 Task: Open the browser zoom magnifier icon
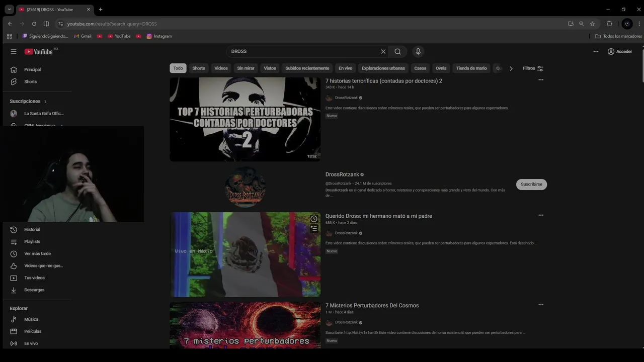[581, 24]
